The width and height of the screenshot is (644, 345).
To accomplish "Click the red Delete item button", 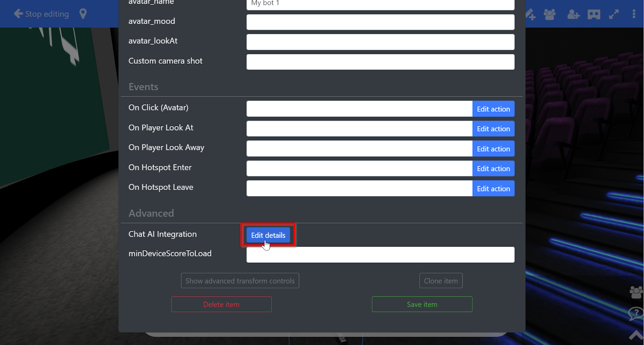I will click(221, 304).
